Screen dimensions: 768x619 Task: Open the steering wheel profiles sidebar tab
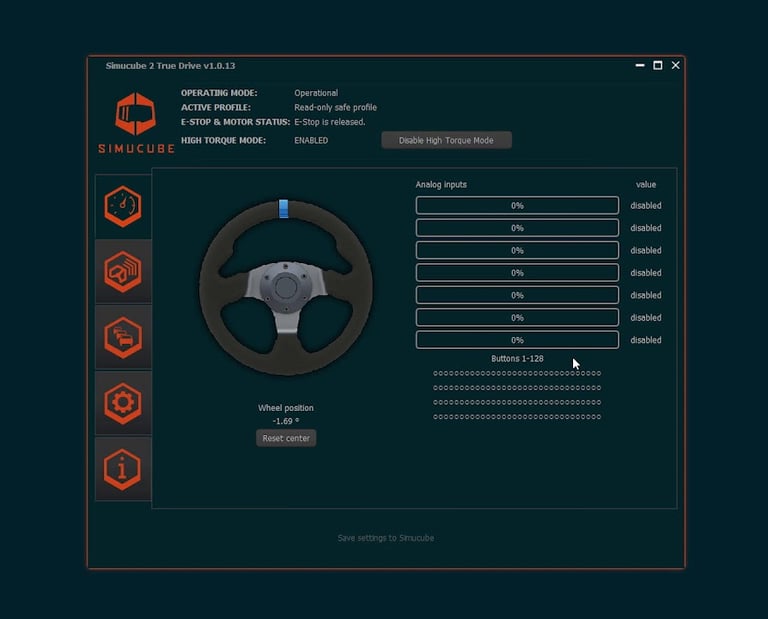(x=123, y=271)
